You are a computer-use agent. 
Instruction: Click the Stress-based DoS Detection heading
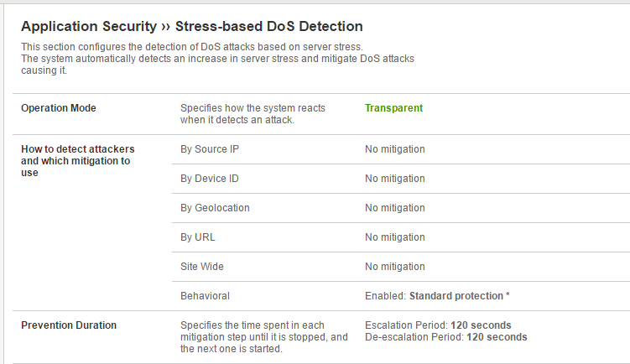[269, 27]
